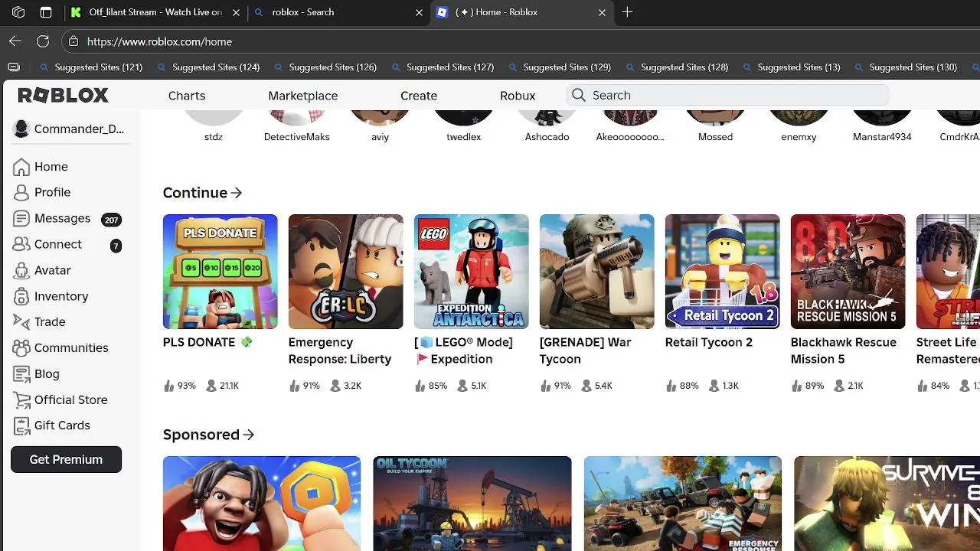Close the Home - Roblox browser tab

[x=602, y=12]
